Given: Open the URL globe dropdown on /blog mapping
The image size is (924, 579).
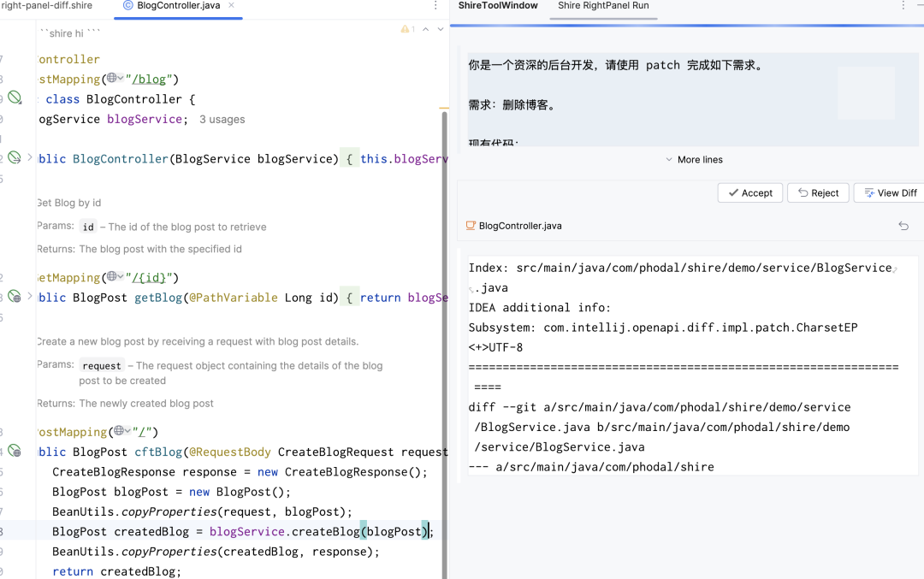Looking at the screenshot, I should [115, 78].
